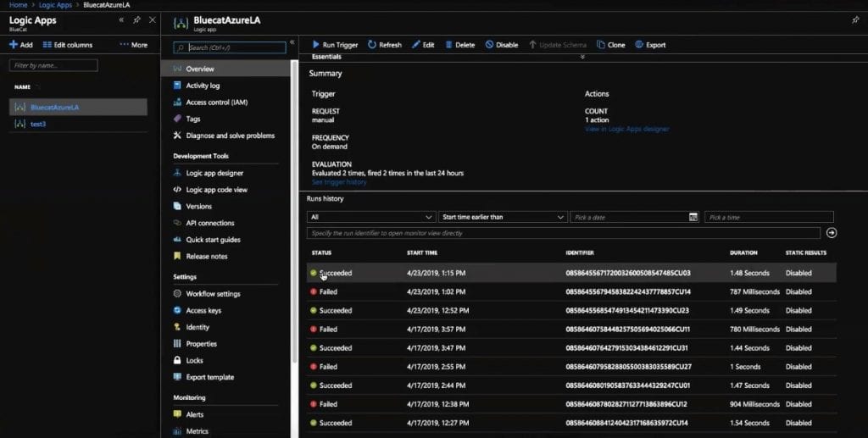
Task: Open the failed run at 4/23/2019, 1:02 PM
Action: point(571,291)
